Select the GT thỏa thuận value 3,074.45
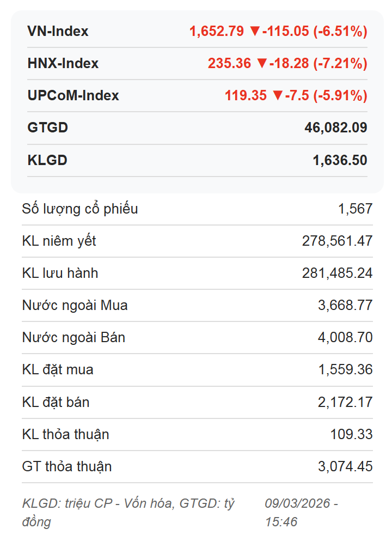 (x=345, y=466)
